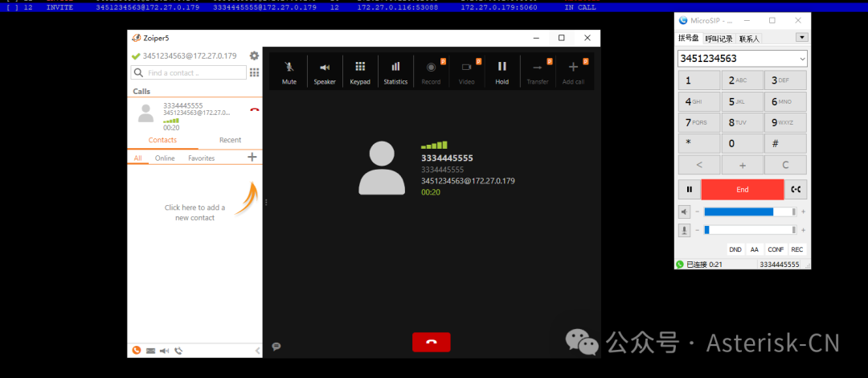Toggle Speaker in Zoiper5 call toolbar
The image size is (868, 378).
pos(325,72)
